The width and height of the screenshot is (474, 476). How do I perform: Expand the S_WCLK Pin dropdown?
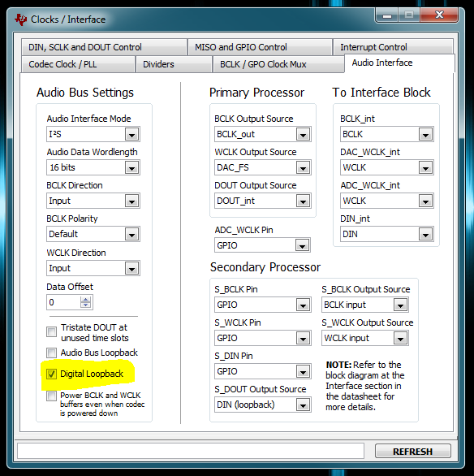coord(263,338)
